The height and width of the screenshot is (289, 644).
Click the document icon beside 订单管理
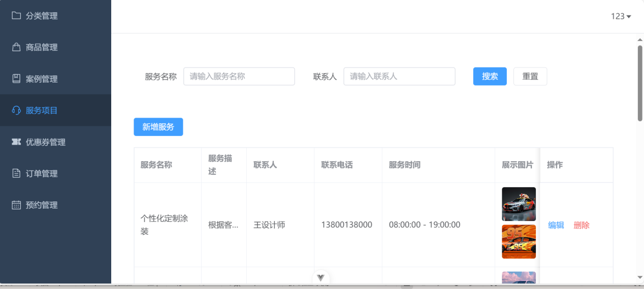coord(16,173)
